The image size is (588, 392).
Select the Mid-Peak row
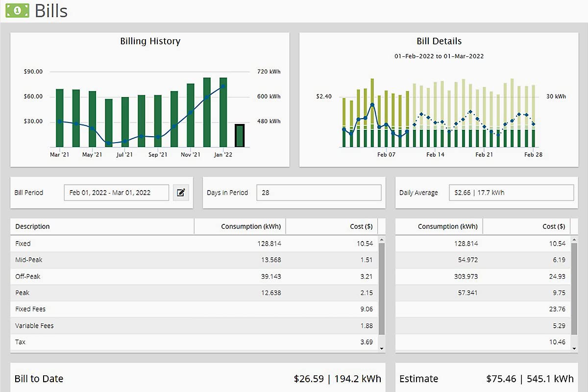[x=194, y=260]
